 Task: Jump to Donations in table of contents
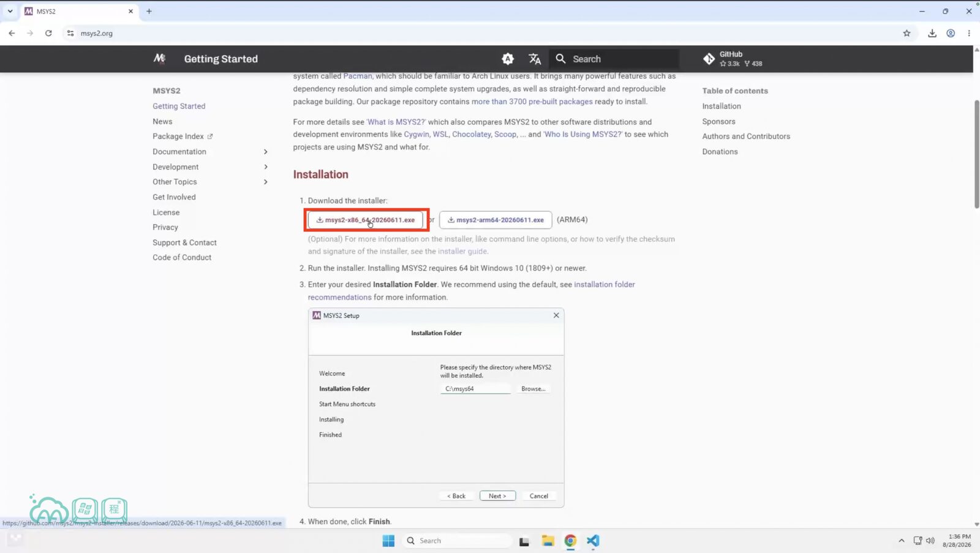point(720,151)
